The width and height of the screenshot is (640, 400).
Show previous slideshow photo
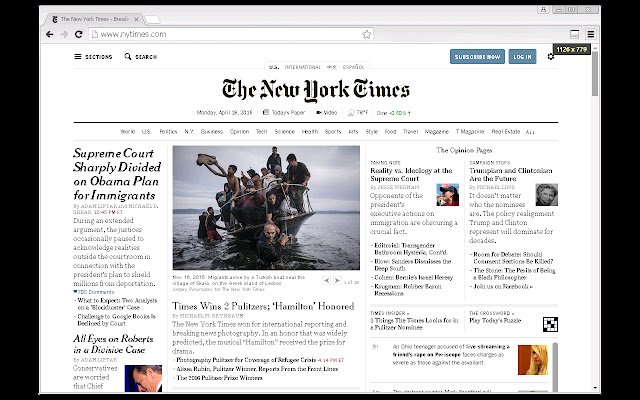click(x=326, y=280)
